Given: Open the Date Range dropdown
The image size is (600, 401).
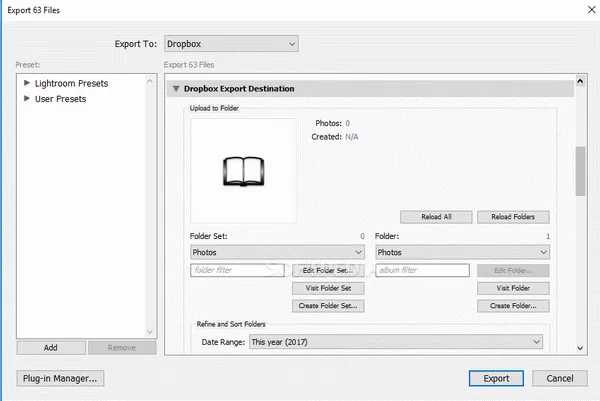Looking at the screenshot, I should [x=396, y=342].
